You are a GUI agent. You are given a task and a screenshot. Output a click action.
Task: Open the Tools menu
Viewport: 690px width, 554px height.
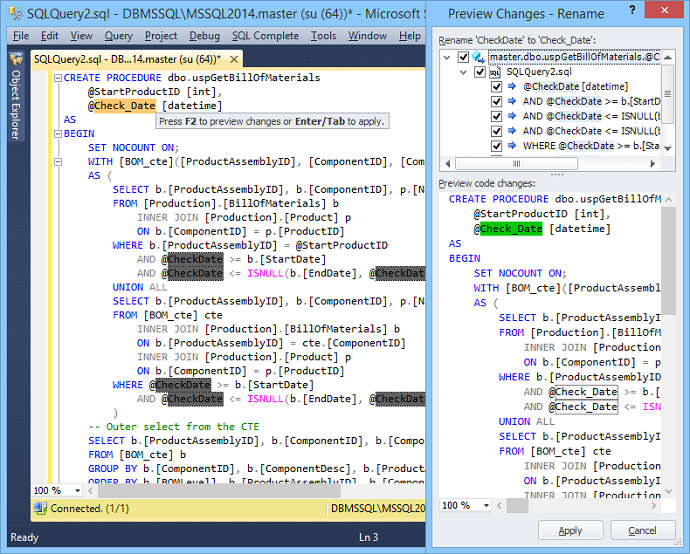point(323,36)
